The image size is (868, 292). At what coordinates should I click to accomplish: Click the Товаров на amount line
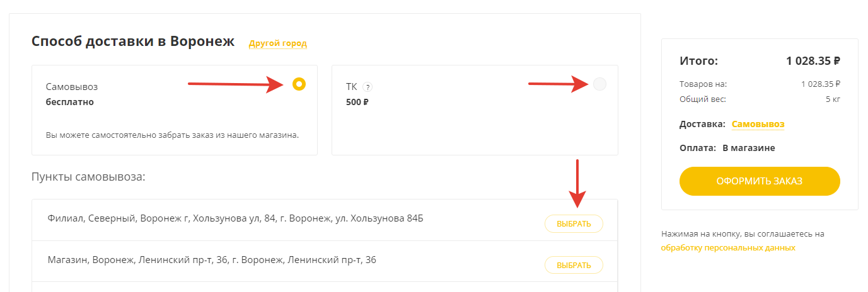tap(760, 84)
